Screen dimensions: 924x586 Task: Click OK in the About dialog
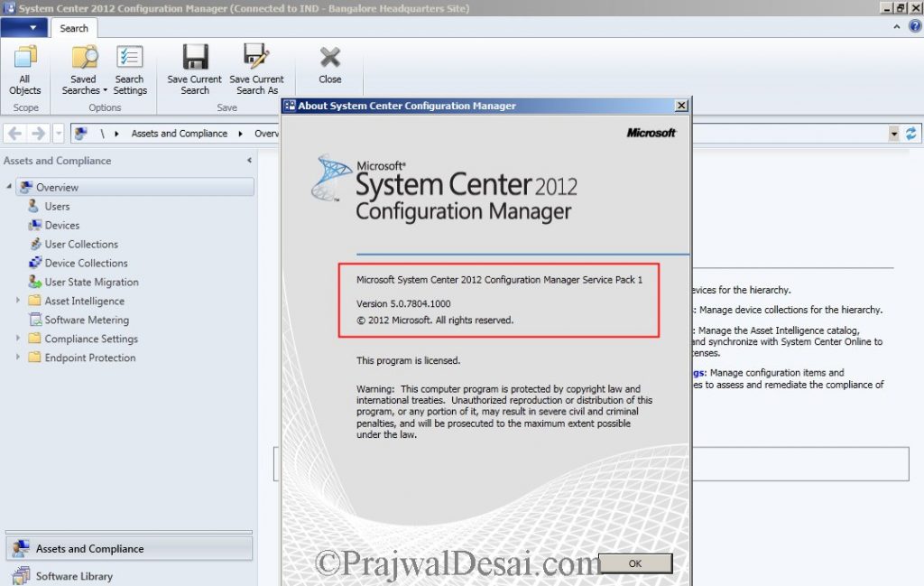[x=635, y=563]
